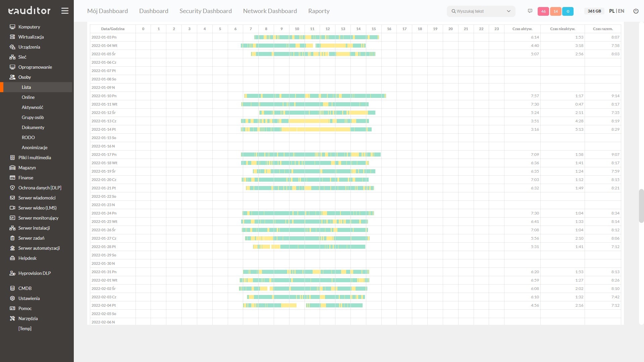Open the [Temp] sidebar entry
This screenshot has width=644, height=362.
(25, 328)
